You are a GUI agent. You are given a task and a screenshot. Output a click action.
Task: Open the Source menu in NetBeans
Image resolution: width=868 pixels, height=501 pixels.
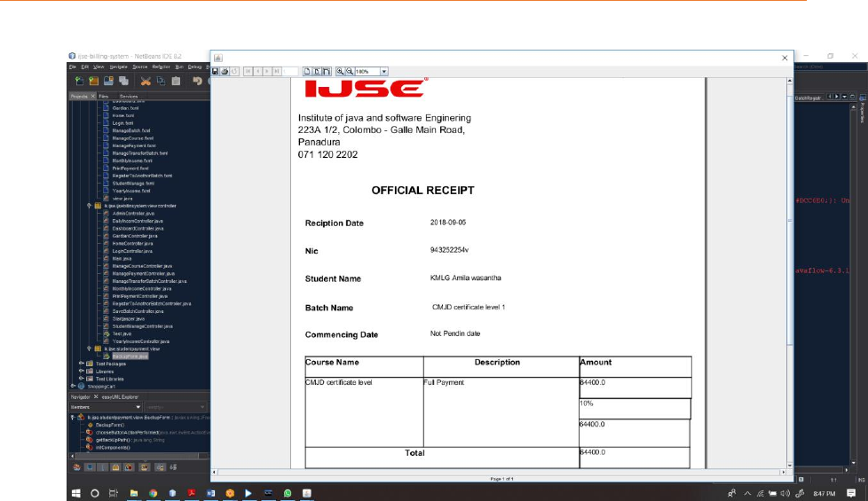[x=139, y=67]
